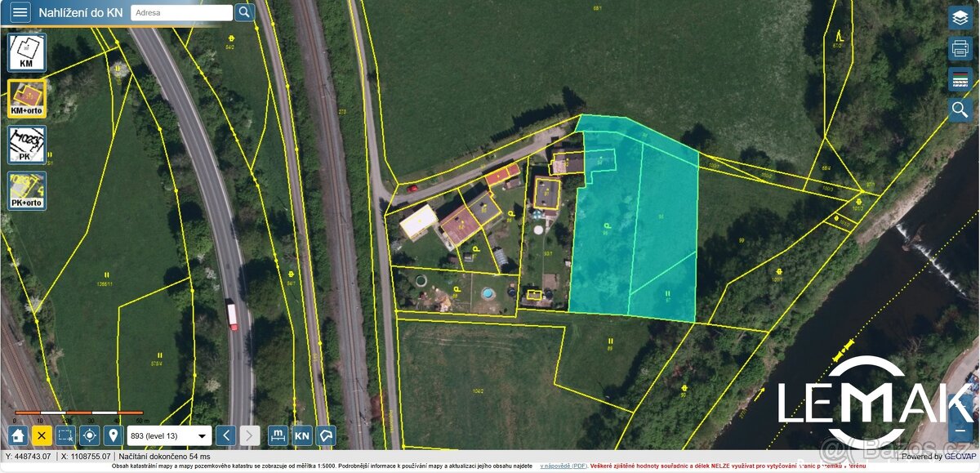The image size is (980, 473).
Task: Click the X: 1108755.07 coordinate readout
Action: [86, 457]
